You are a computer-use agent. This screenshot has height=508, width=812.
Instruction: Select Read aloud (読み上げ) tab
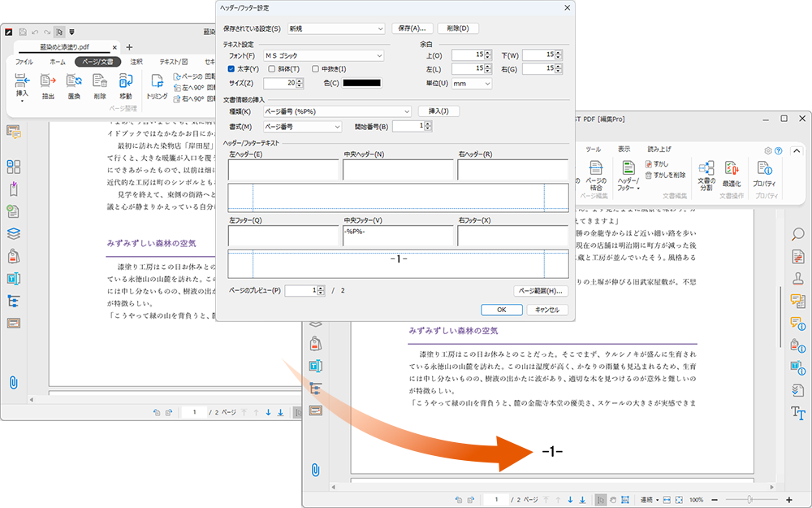[659, 150]
